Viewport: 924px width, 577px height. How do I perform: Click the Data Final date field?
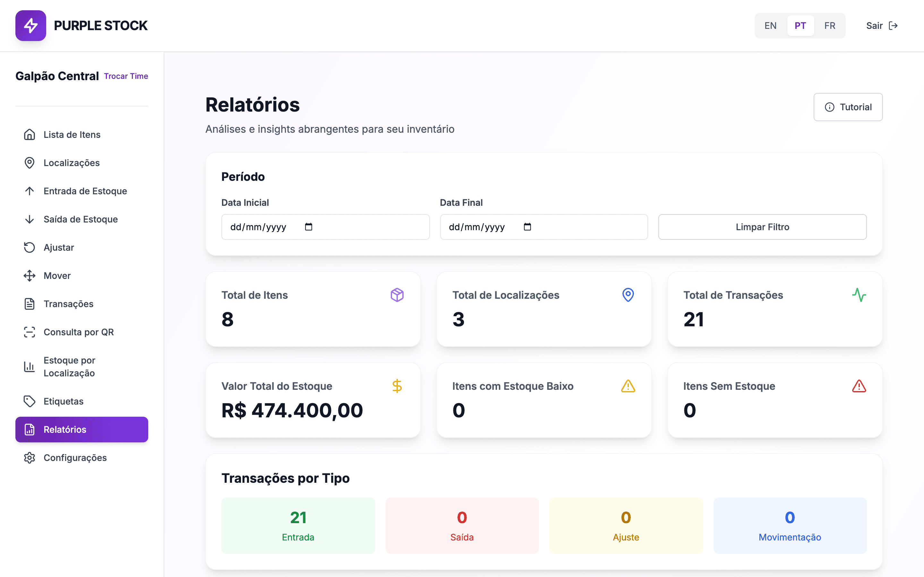544,227
